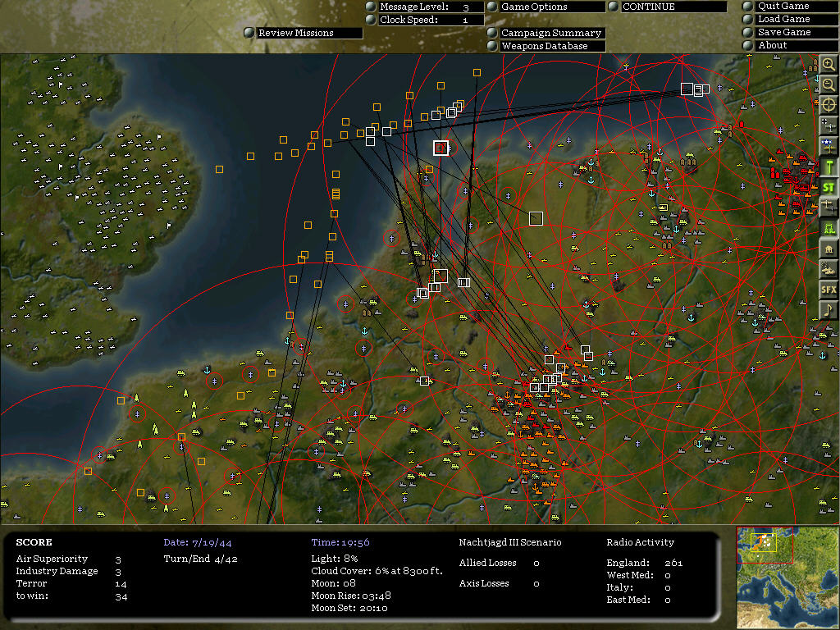Image resolution: width=840 pixels, height=630 pixels.
Task: Toggle music with the note icon
Action: (829, 309)
